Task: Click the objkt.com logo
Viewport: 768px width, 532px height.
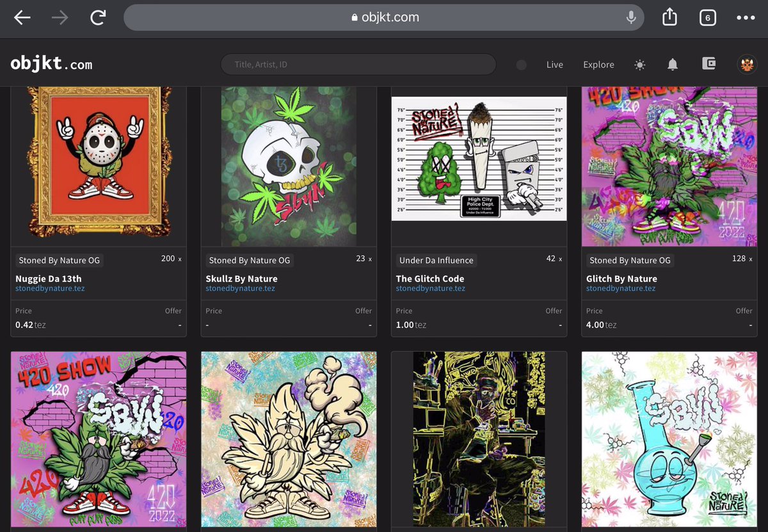Action: 51,64
